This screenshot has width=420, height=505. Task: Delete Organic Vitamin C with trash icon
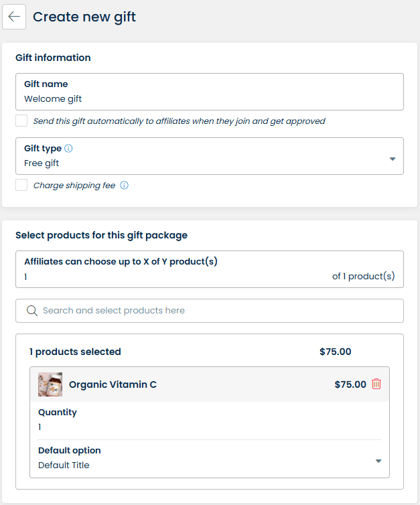(376, 384)
